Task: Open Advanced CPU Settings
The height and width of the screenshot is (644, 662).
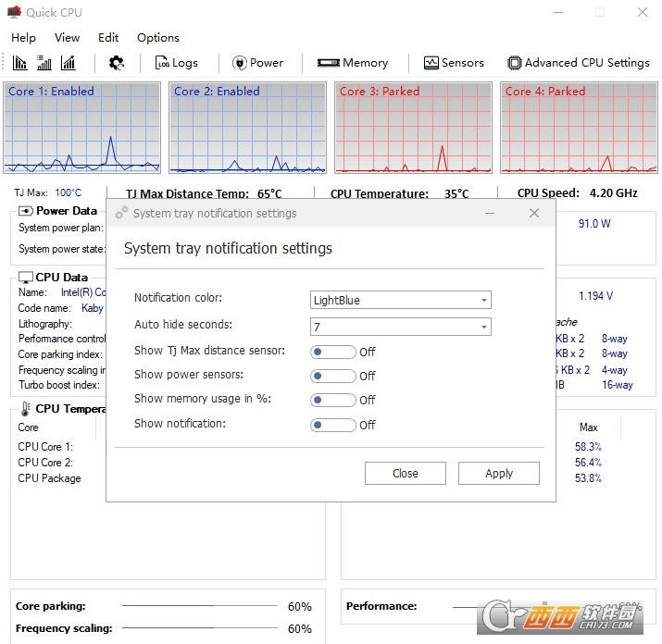Action: 579,63
